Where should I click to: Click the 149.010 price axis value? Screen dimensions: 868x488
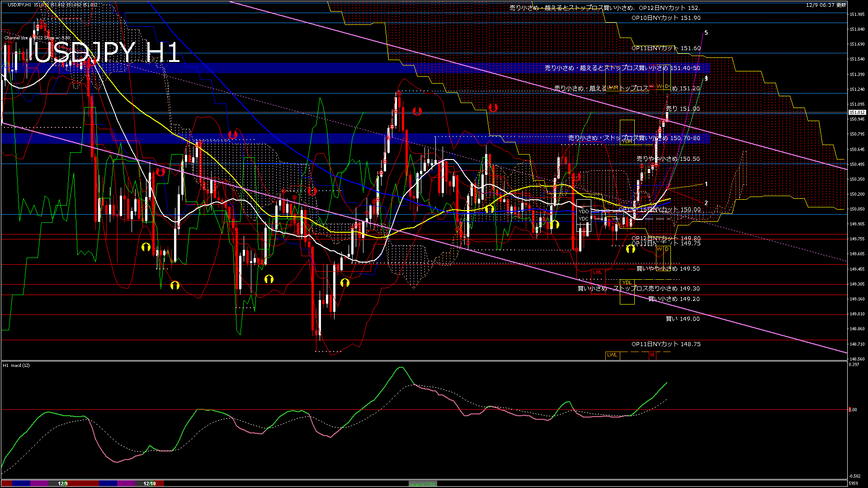(857, 314)
